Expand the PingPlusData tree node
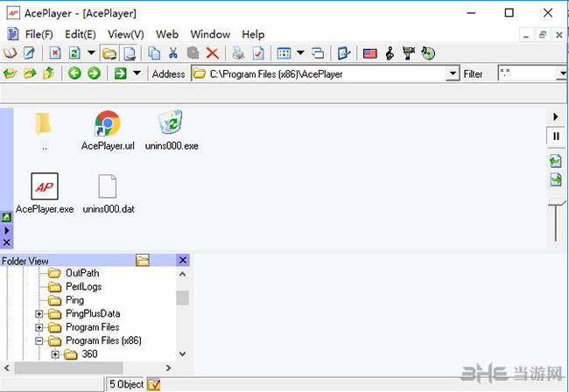The height and width of the screenshot is (392, 569). point(39,313)
